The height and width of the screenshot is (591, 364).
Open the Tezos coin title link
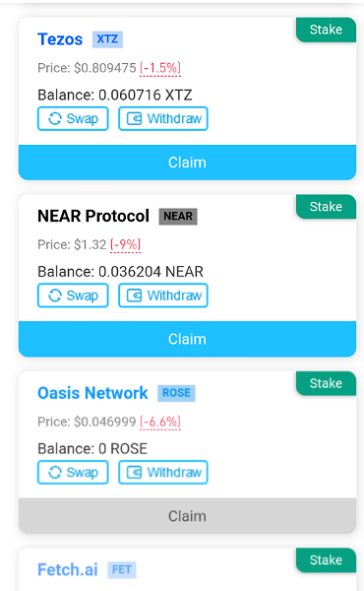click(x=60, y=39)
